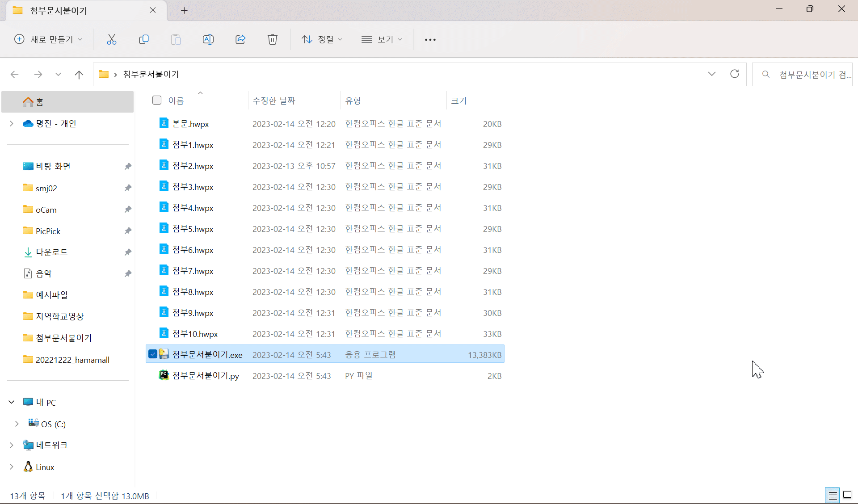Click the Delete trash can icon
858x504 pixels.
273,39
